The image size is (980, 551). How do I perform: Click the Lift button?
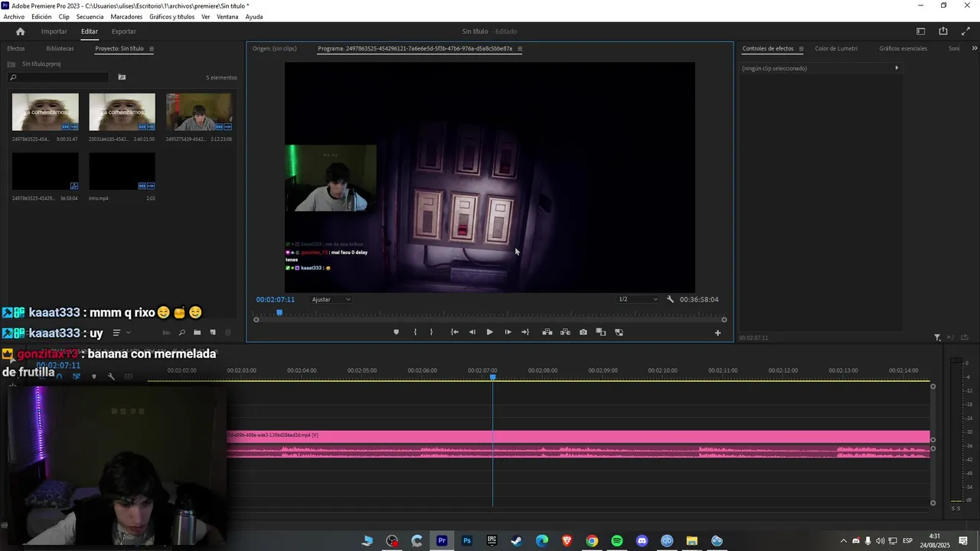tap(547, 332)
